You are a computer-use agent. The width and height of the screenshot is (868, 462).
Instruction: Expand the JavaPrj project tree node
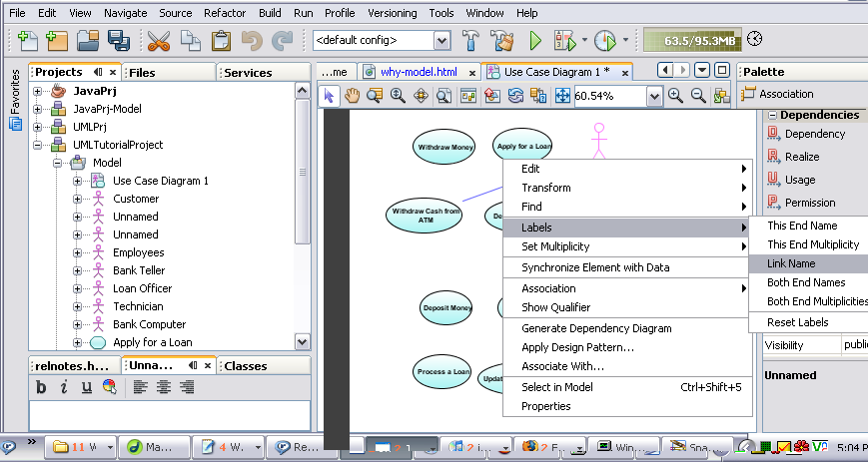pos(38,91)
